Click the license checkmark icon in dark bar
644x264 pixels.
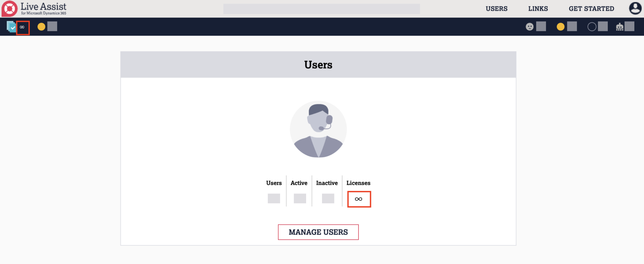[x=11, y=27]
